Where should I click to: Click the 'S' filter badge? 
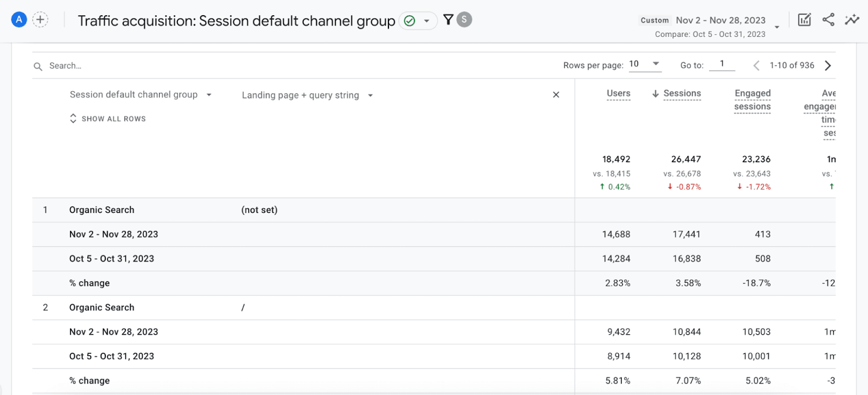pyautogui.click(x=464, y=20)
